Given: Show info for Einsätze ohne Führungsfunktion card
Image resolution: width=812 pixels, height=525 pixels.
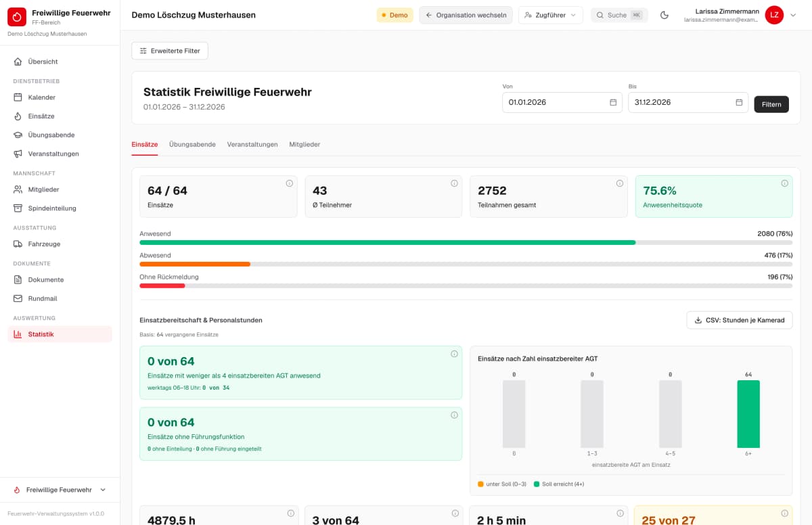Looking at the screenshot, I should [x=454, y=415].
